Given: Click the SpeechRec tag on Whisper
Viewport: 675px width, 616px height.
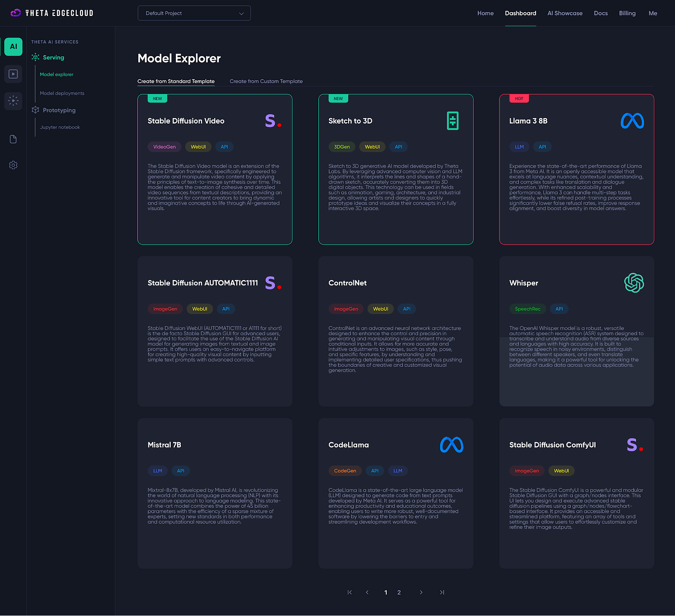Looking at the screenshot, I should point(527,309).
